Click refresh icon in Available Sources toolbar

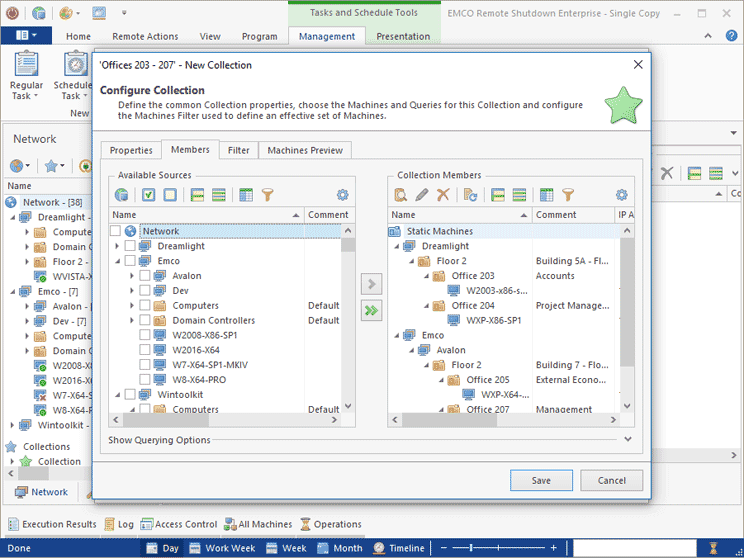click(122, 195)
